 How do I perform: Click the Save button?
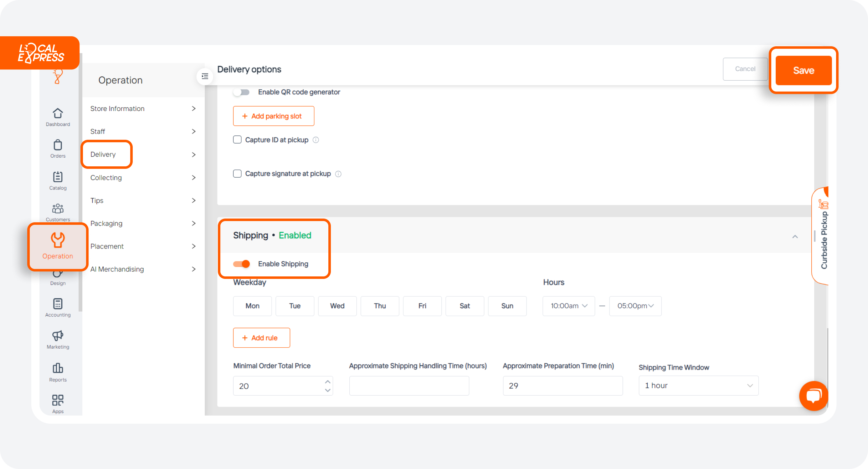803,70
